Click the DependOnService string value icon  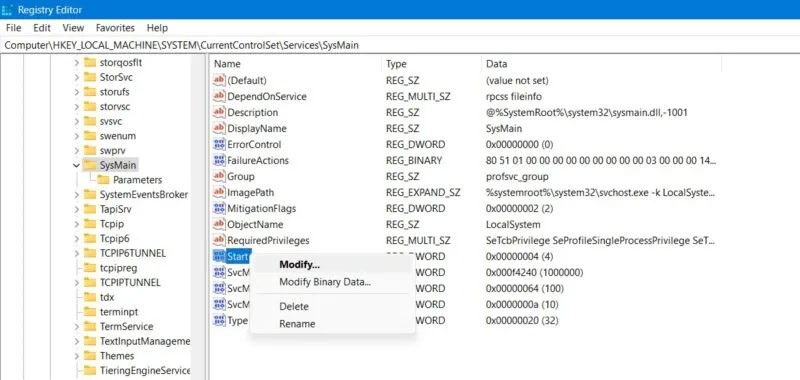coord(219,96)
